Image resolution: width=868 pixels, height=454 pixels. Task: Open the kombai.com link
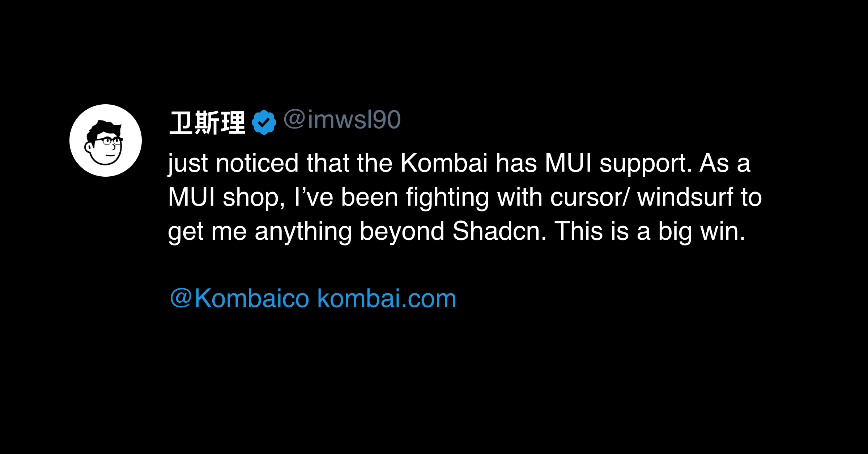point(387,298)
